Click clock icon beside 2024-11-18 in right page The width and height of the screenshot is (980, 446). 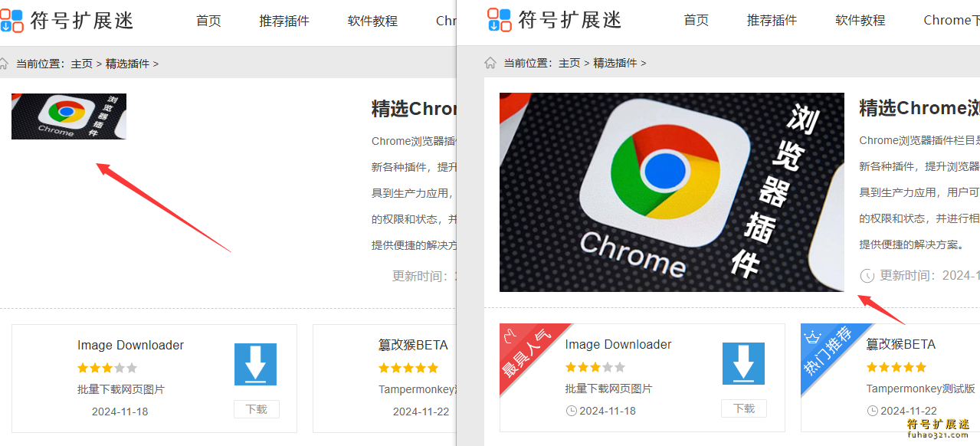571,411
